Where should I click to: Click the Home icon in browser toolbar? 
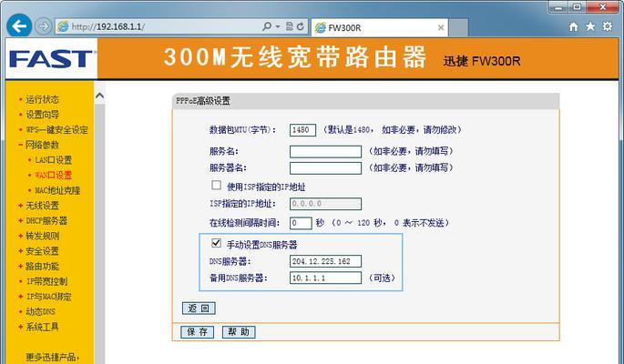click(574, 26)
